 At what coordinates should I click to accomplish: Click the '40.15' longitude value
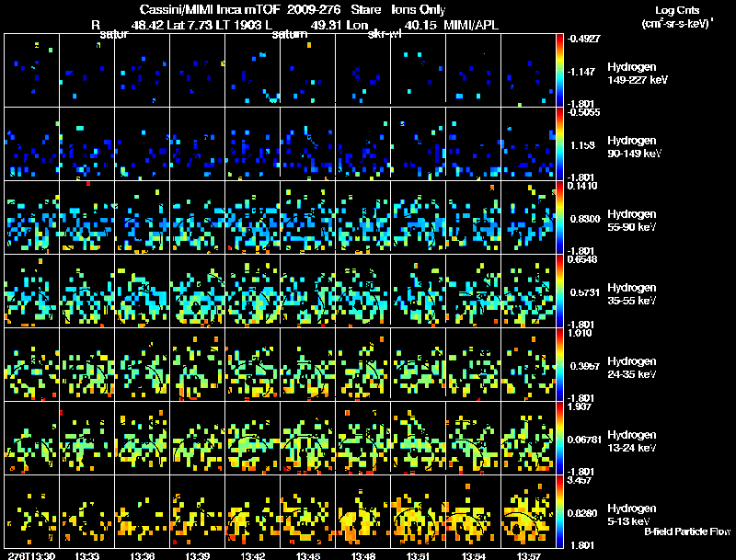tap(420, 25)
